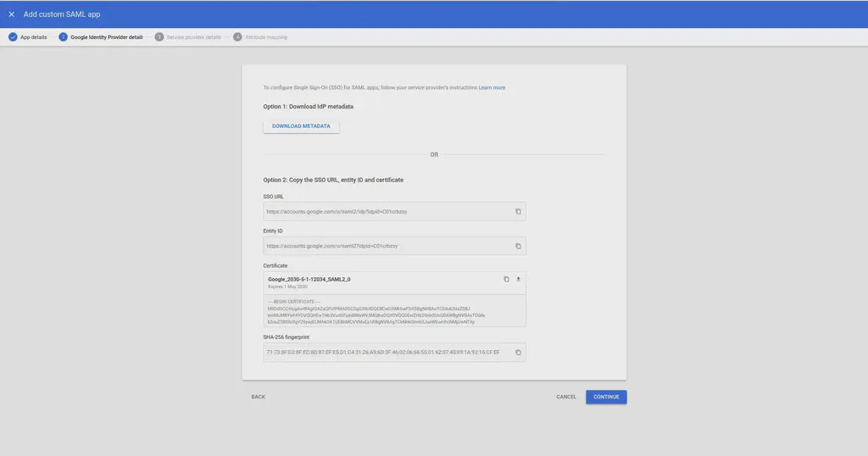Click the App details checkmark icon
The width and height of the screenshot is (868, 456).
tap(13, 37)
